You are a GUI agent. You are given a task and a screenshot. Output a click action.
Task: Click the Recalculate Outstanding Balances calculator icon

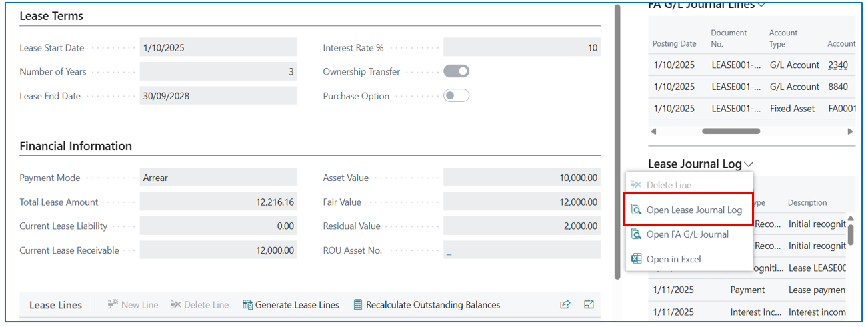tap(358, 305)
